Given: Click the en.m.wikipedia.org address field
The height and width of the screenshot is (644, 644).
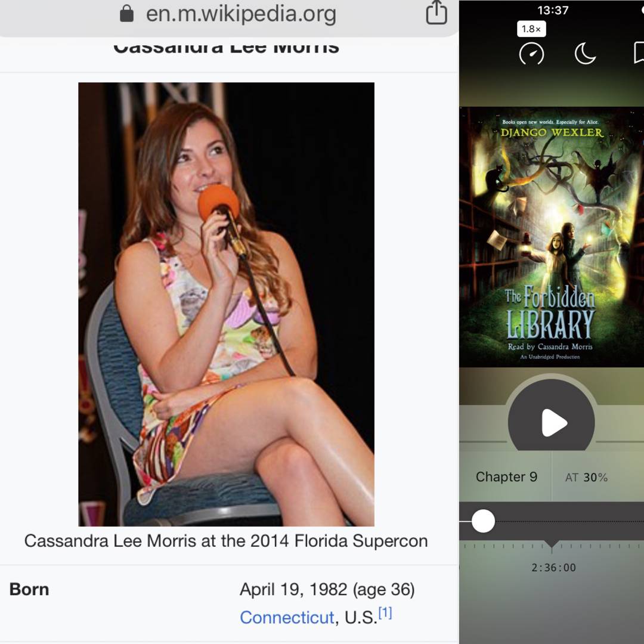Looking at the screenshot, I should point(241,13).
